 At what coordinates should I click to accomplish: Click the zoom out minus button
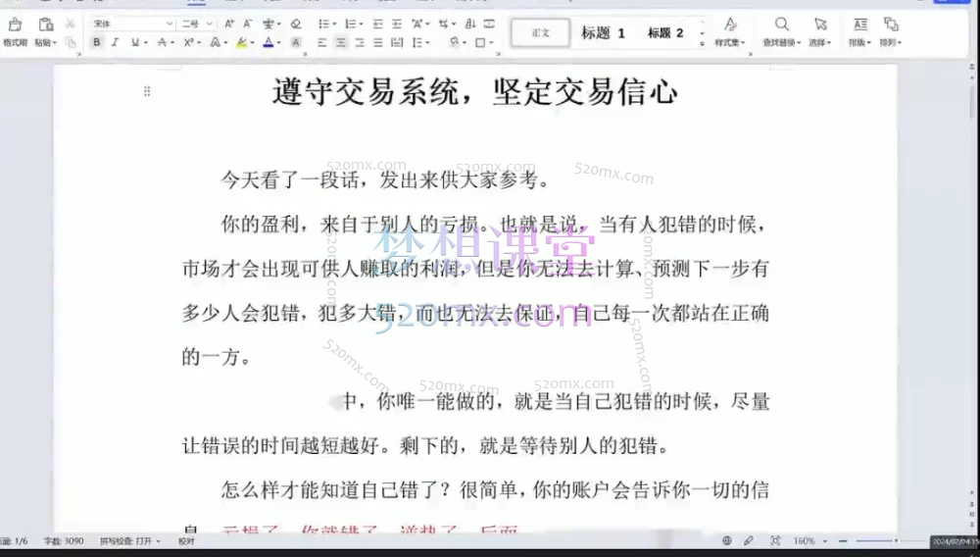point(843,540)
